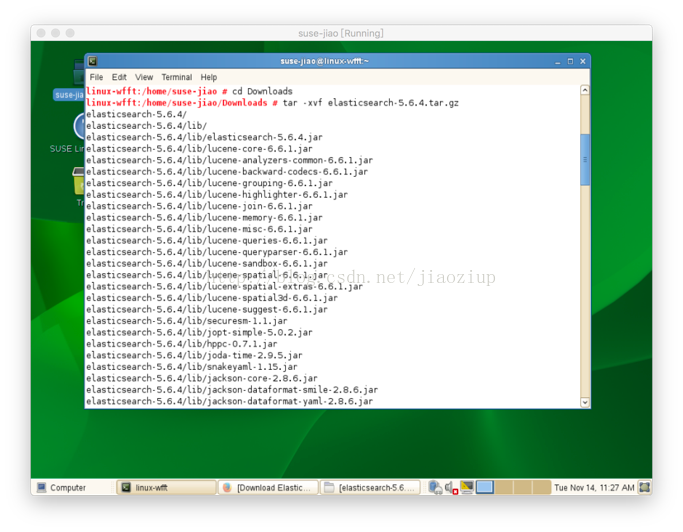
Task: Click the network status tray icon
Action: tap(435, 487)
